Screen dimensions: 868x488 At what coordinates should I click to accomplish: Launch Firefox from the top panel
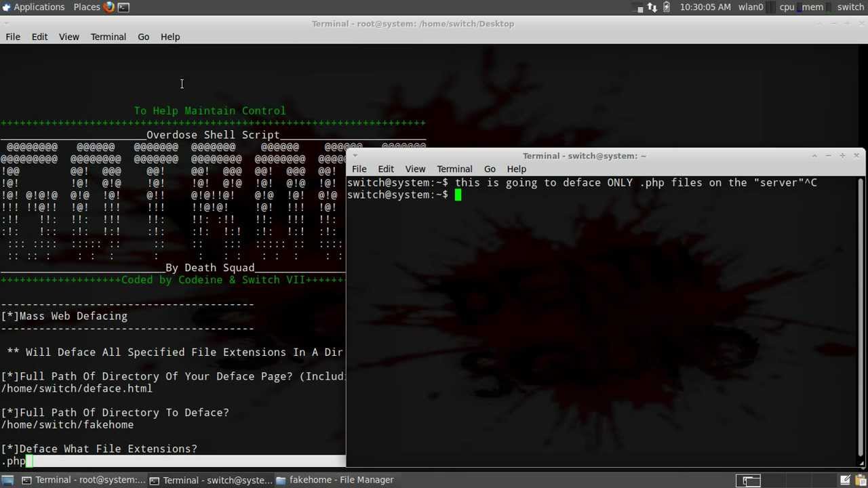pyautogui.click(x=109, y=7)
